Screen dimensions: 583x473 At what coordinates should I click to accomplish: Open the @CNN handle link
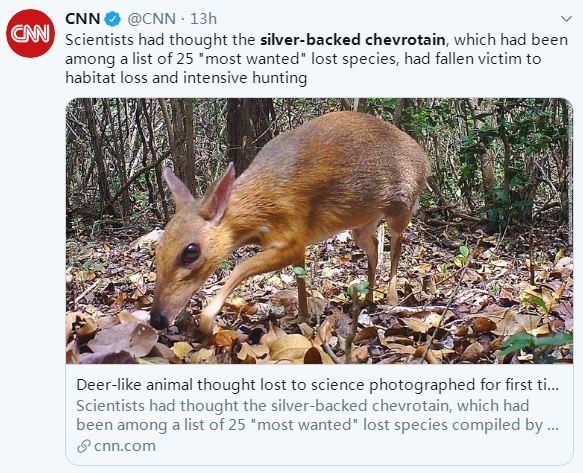[x=151, y=19]
